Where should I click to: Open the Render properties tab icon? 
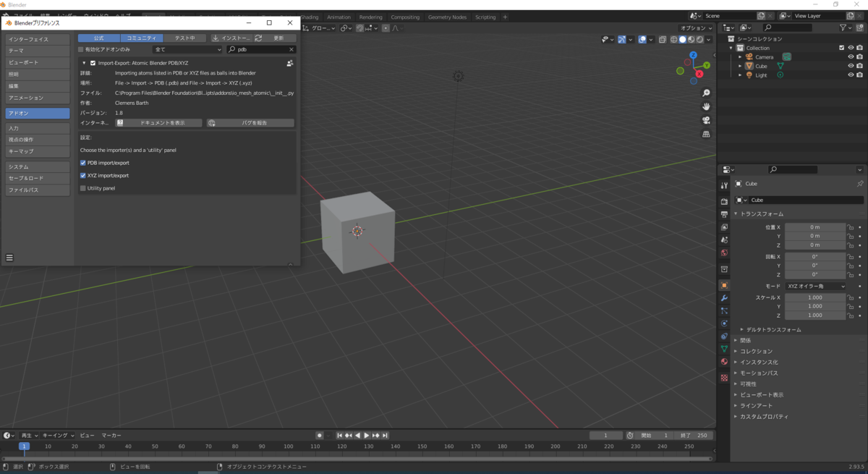[724, 202]
